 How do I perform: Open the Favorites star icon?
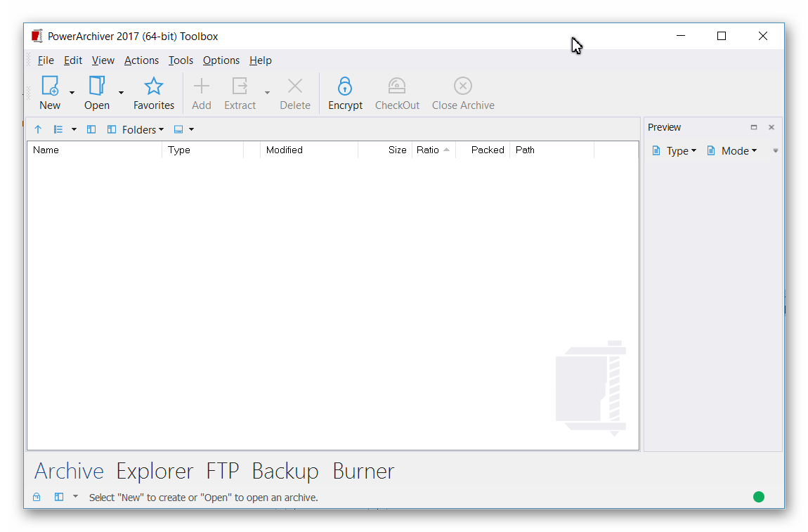154,86
